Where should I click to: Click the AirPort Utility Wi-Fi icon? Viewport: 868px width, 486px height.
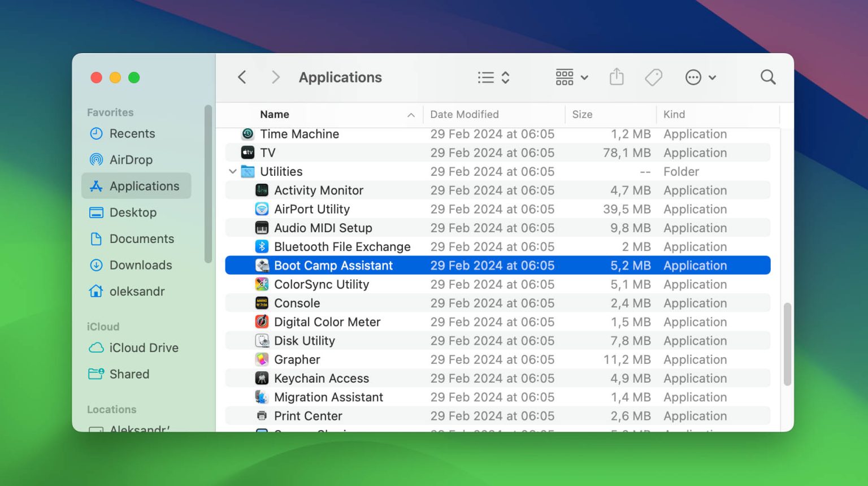tap(262, 209)
